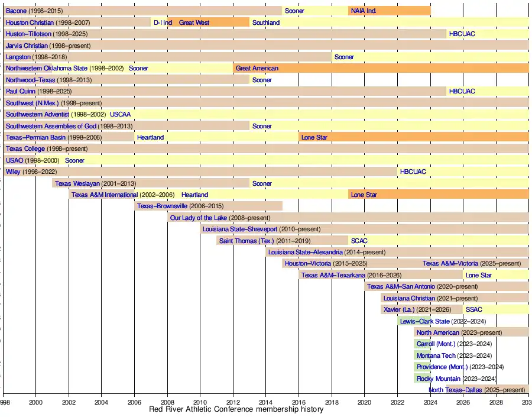
Task: Open the Texas College link
Action: point(25,148)
